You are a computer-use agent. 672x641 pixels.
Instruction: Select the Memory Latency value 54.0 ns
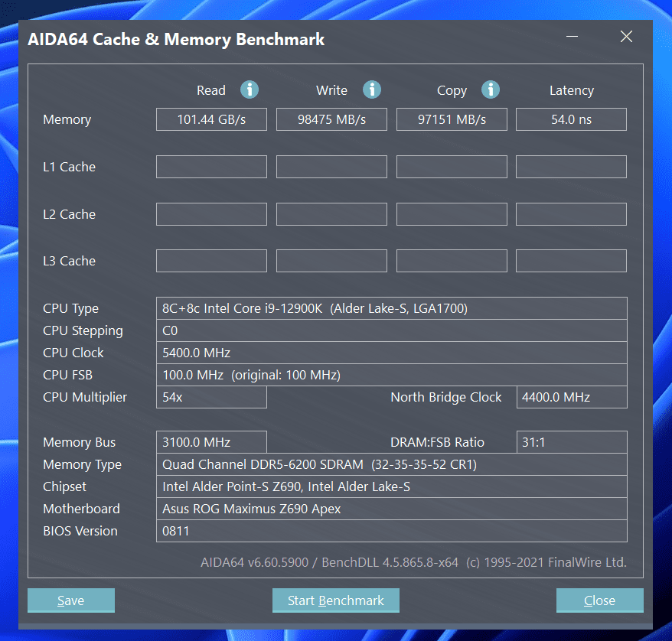point(571,119)
